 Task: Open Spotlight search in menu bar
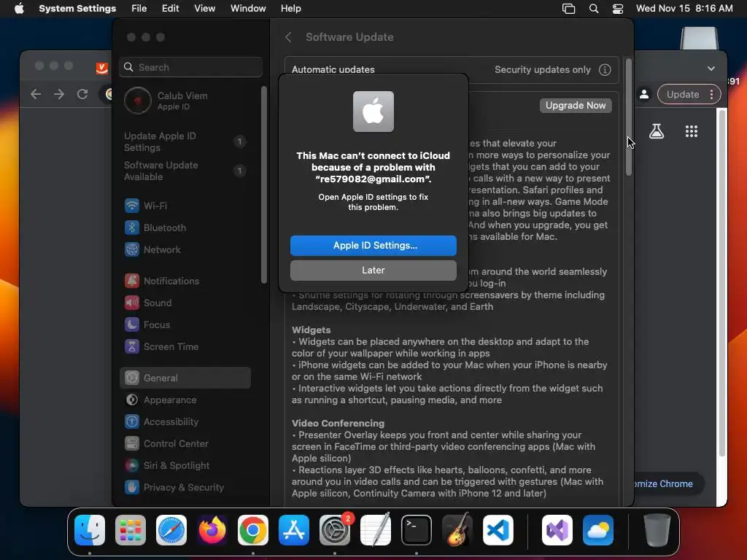594,9
